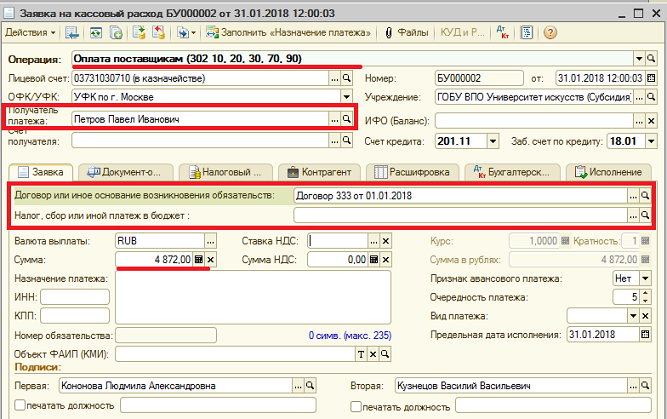Click into the КПП input field
This screenshot has width=667, height=419.
point(75,316)
